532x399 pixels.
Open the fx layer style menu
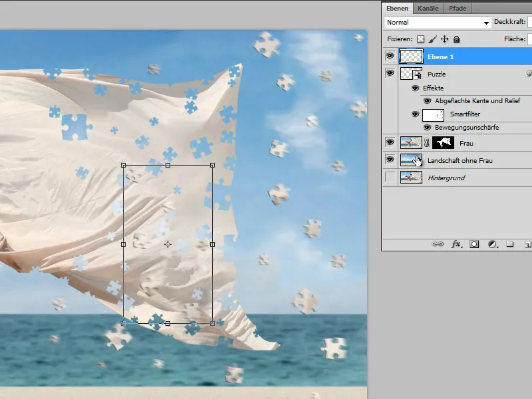click(456, 244)
